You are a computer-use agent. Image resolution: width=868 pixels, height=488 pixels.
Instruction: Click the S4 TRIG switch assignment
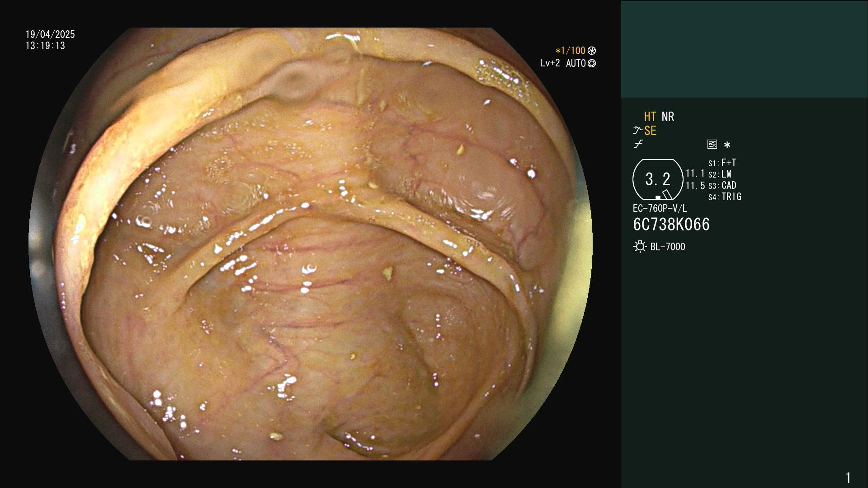[x=725, y=197]
